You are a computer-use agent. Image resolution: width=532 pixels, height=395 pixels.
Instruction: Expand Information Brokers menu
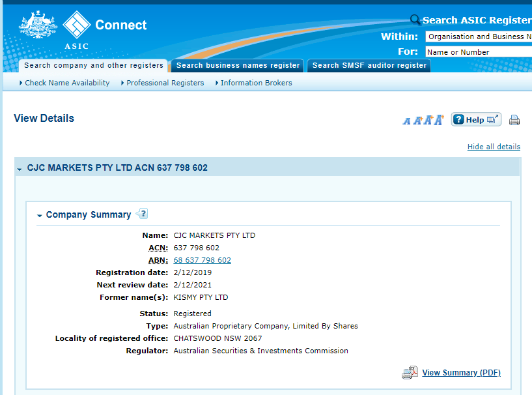click(254, 83)
